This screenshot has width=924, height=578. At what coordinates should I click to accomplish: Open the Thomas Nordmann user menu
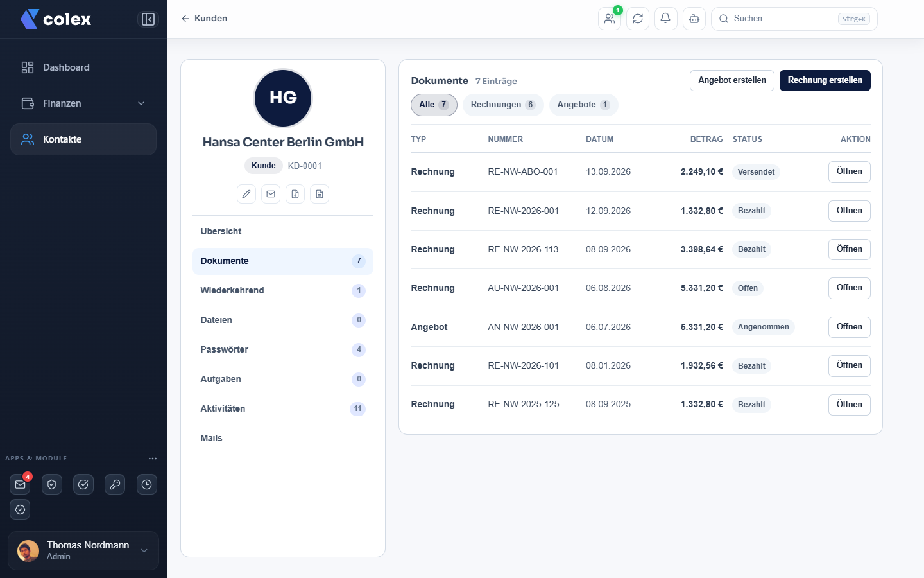83,550
